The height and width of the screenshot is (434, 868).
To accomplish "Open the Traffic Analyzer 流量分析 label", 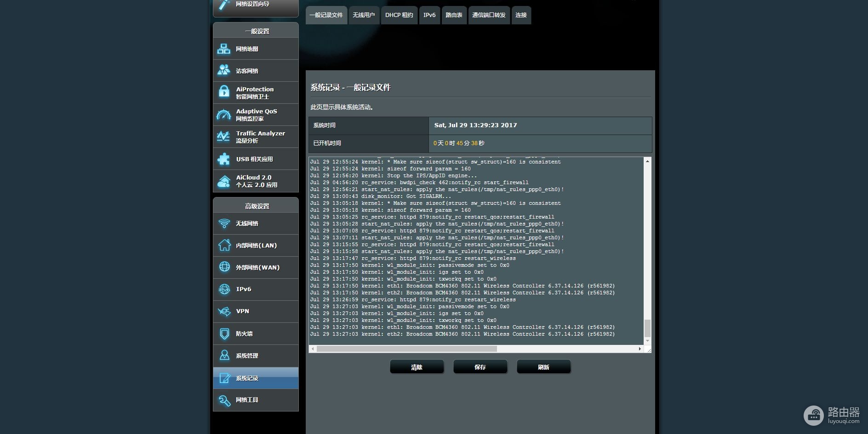I will click(260, 137).
